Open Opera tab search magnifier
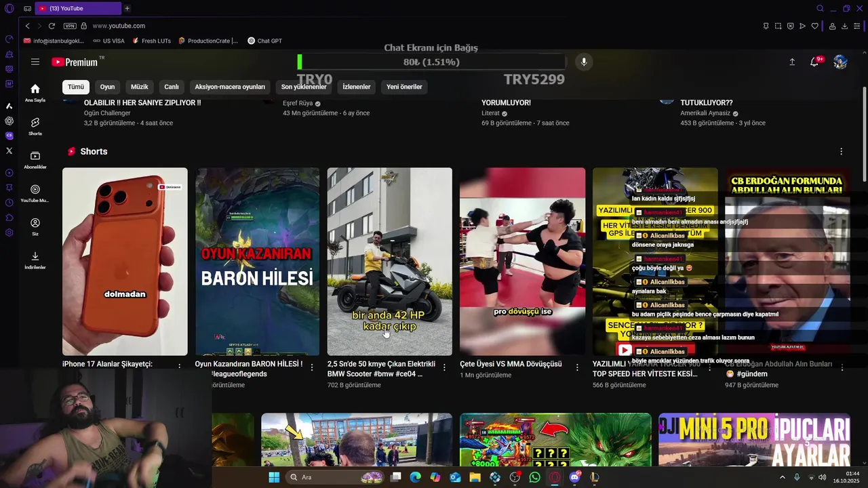 [821, 9]
